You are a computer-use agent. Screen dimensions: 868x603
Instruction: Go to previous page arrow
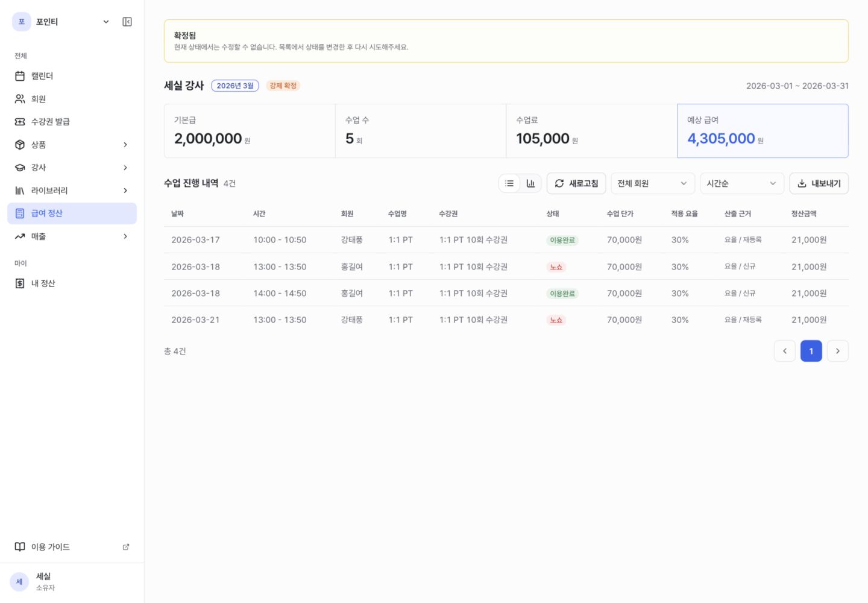(x=785, y=351)
